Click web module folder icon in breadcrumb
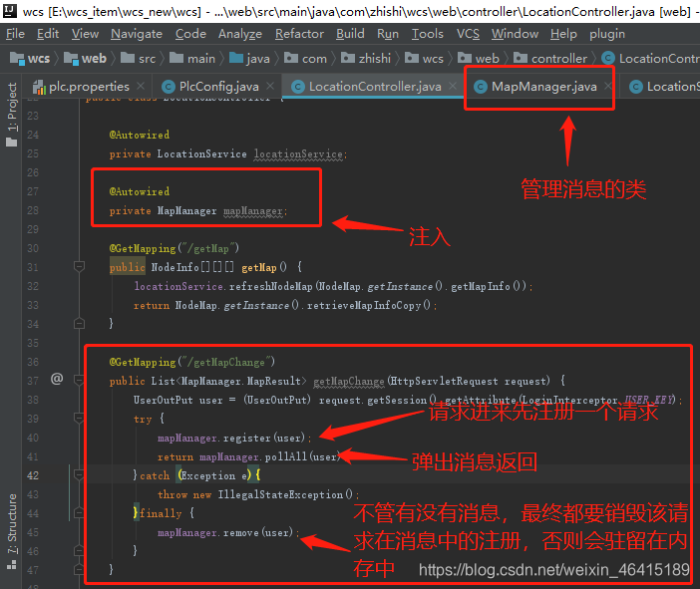Screen dimensions: 700x589 pos(71,59)
